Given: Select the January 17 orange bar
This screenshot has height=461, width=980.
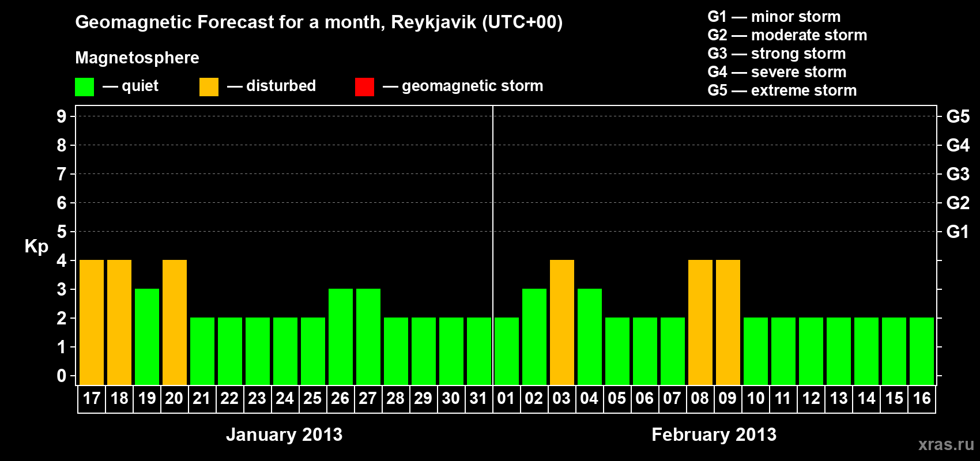Looking at the screenshot, I should tap(92, 323).
